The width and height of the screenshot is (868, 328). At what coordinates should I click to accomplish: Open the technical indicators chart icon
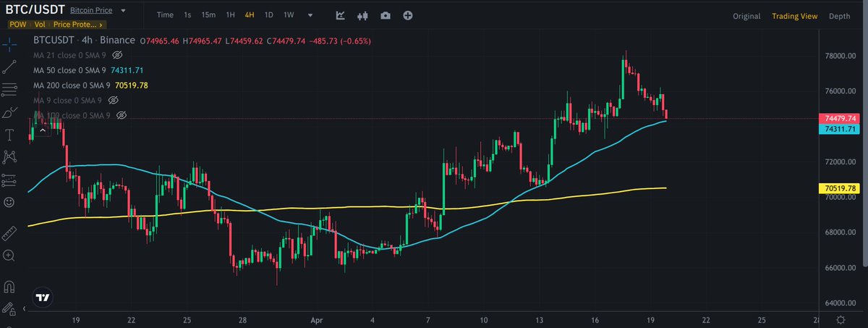pyautogui.click(x=341, y=15)
